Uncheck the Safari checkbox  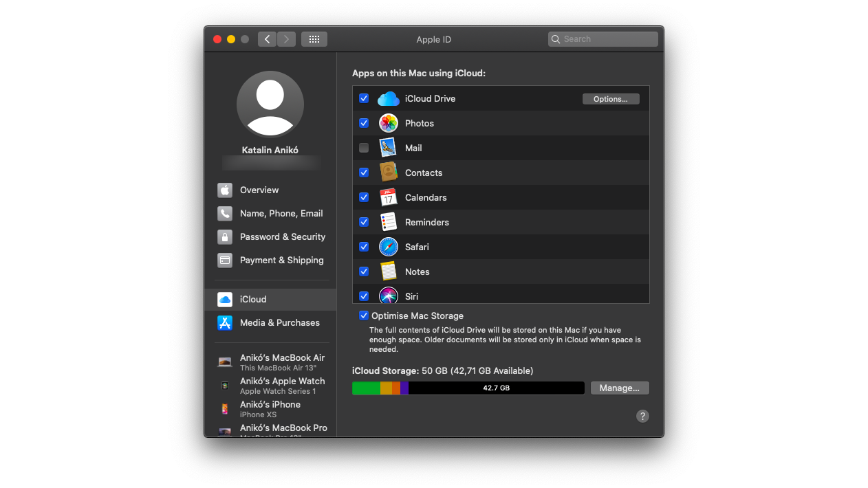(364, 247)
